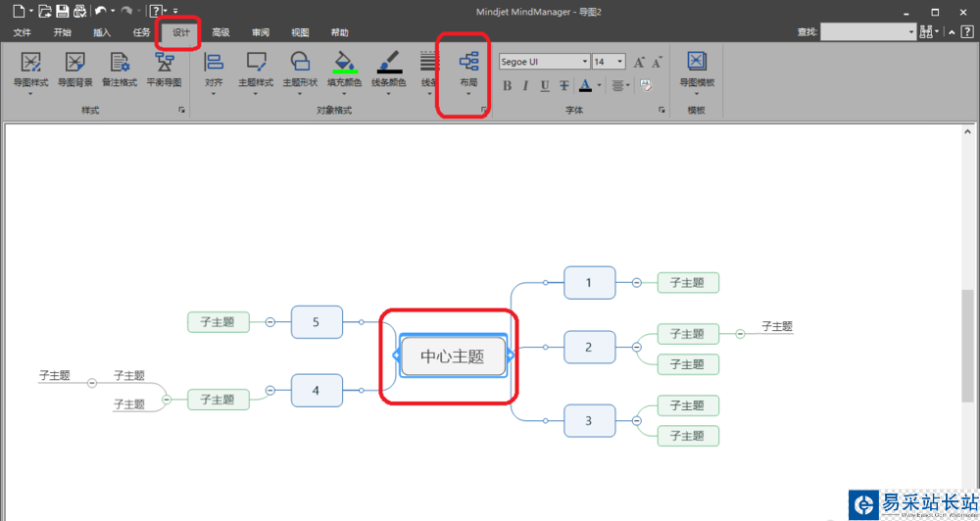Open text alignment dropdown
The image size is (980, 521).
pos(620,85)
